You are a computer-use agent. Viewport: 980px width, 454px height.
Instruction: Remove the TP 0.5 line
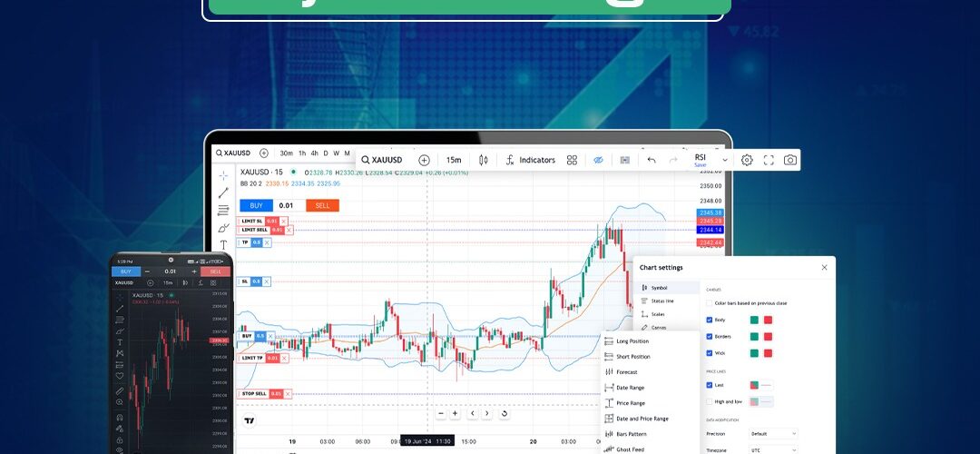(267, 242)
